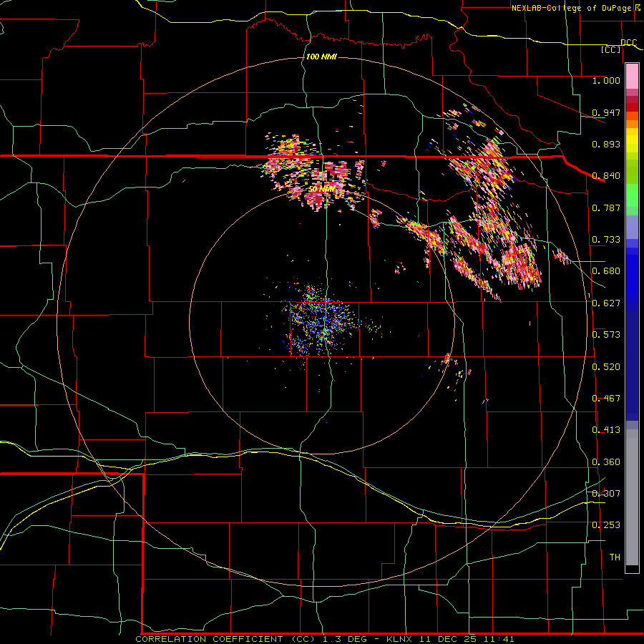Click the NEXLAB-College of DuPage credit text
The height and width of the screenshot is (644, 644).
[x=571, y=8]
